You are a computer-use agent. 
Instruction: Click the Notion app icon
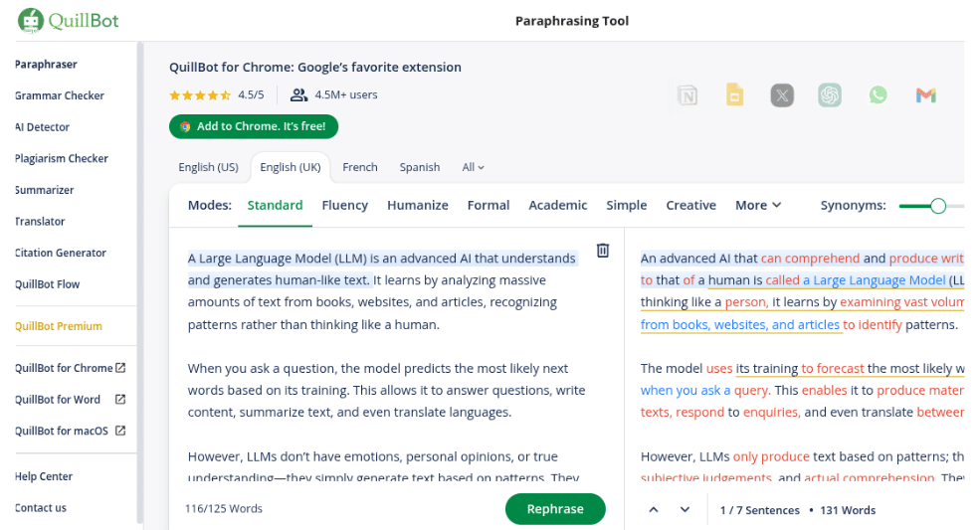tap(687, 95)
